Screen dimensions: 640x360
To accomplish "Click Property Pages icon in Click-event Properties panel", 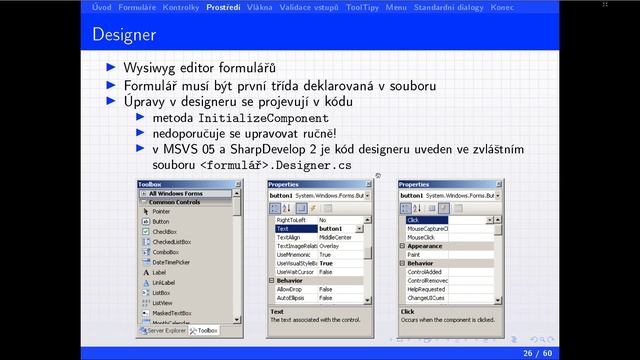I will point(458,209).
